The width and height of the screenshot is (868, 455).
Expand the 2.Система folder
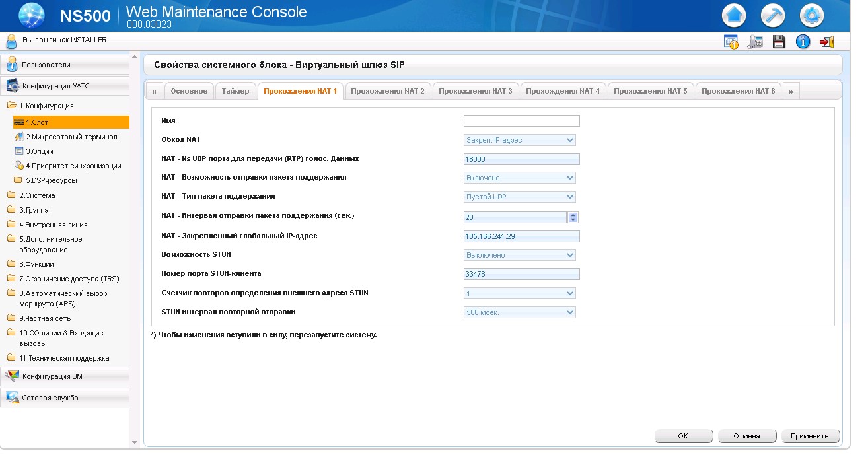[32, 195]
